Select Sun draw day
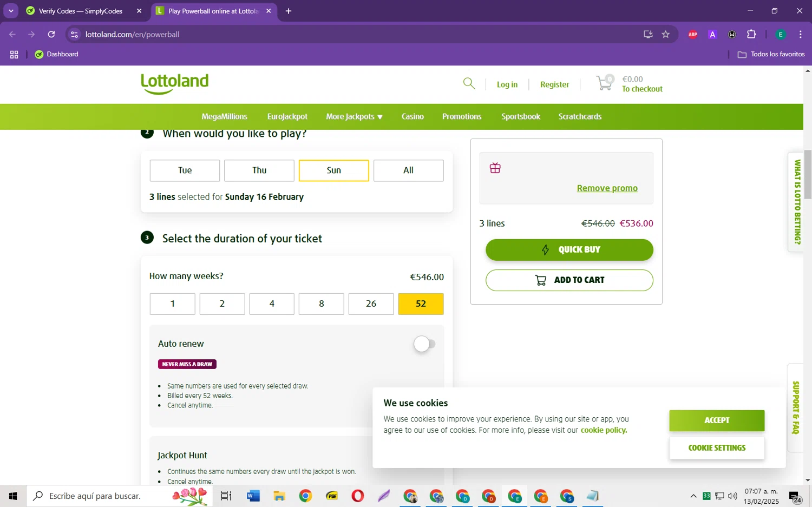812x507 pixels. coord(334,170)
